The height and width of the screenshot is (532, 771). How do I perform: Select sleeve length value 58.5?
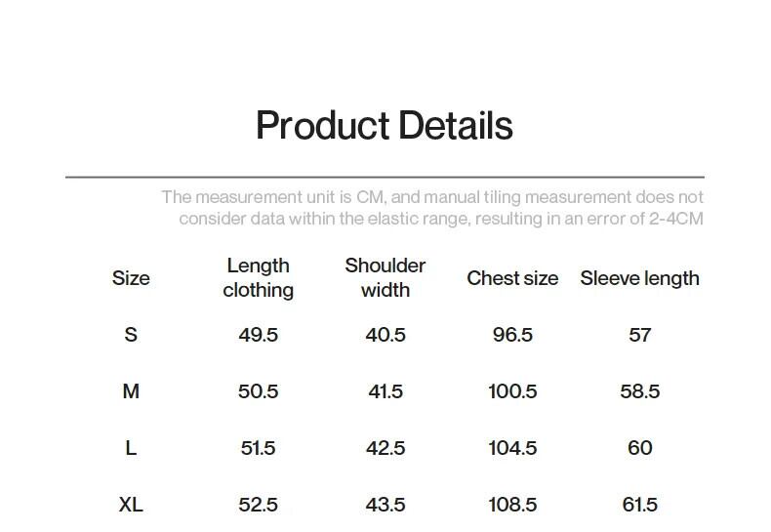(639, 391)
